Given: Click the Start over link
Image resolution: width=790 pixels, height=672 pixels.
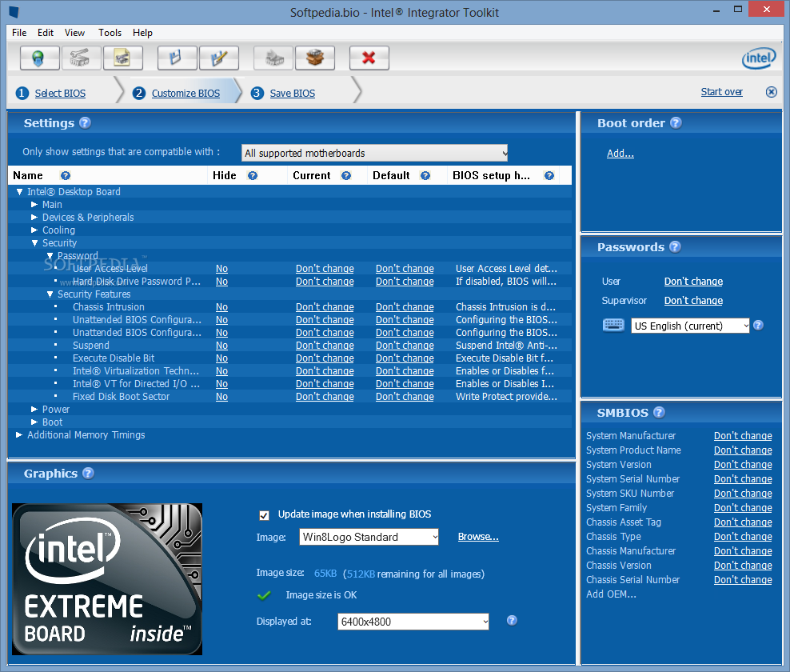Looking at the screenshot, I should click(721, 92).
